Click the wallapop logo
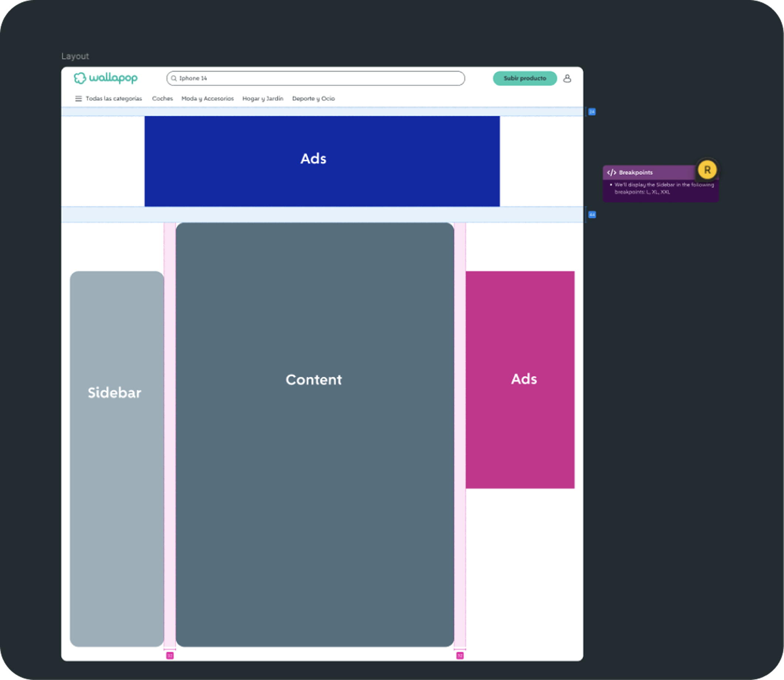 (105, 78)
